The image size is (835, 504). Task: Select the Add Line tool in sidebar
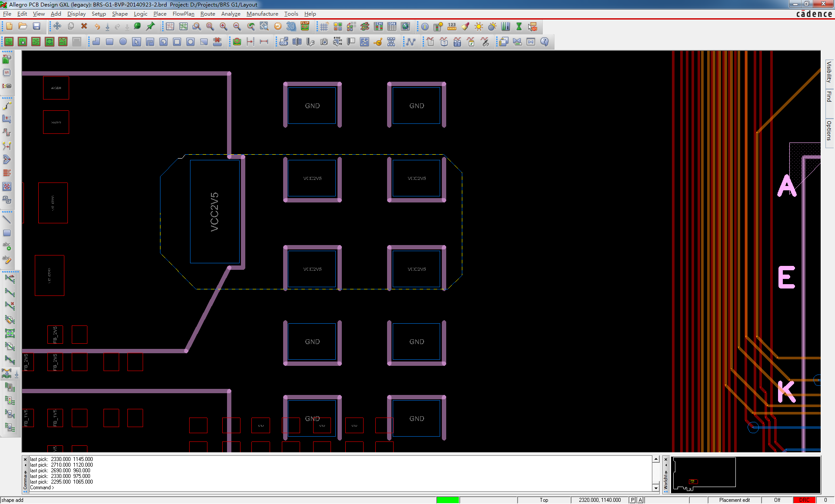7,219
